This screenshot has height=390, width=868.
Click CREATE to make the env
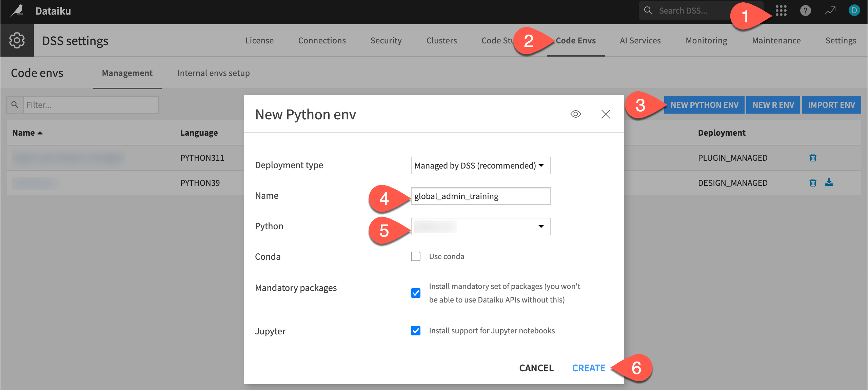coord(589,368)
